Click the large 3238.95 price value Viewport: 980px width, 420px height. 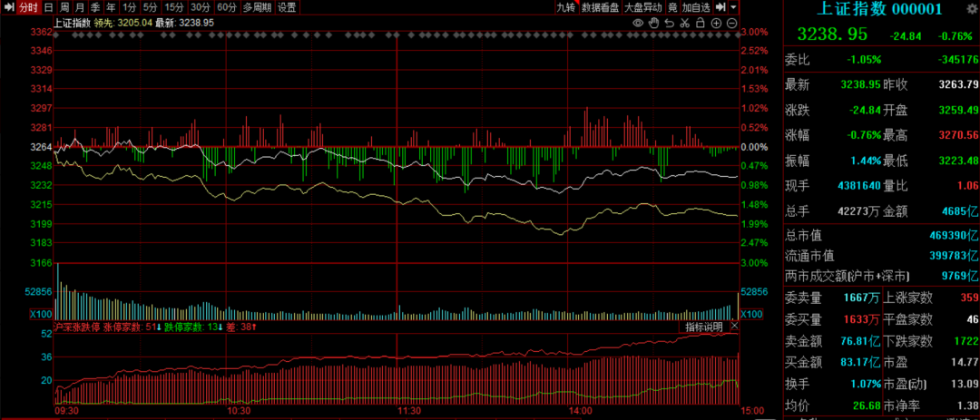[x=832, y=34]
